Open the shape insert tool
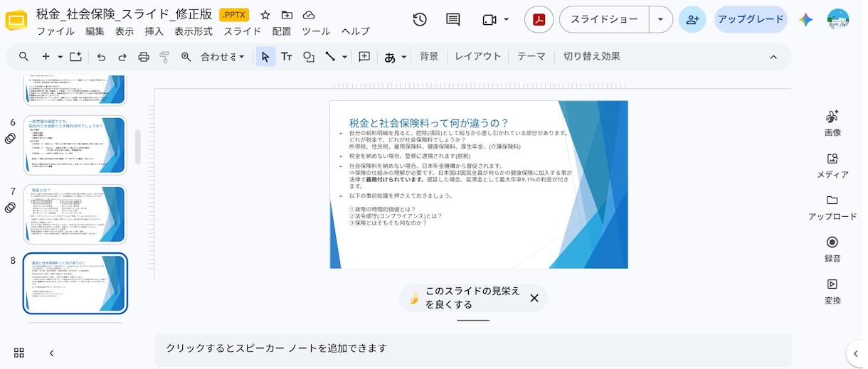Screen dimensions: 868x369 pyautogui.click(x=309, y=57)
